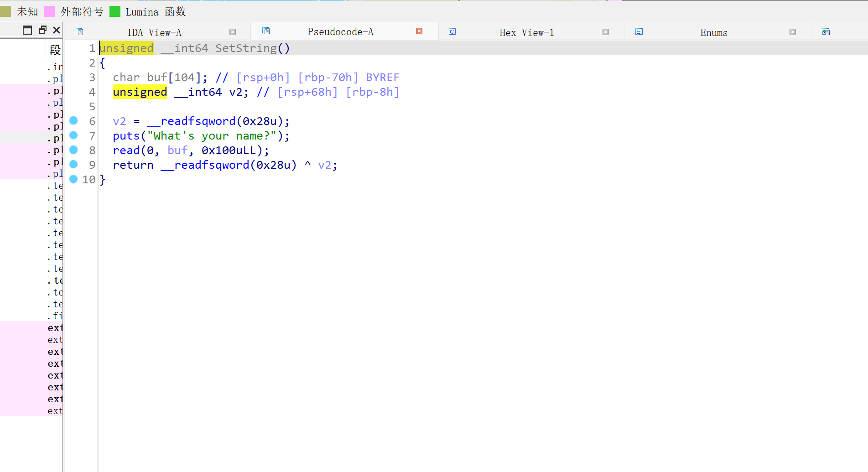
Task: Switch to the IDA View-A tab
Action: point(154,32)
